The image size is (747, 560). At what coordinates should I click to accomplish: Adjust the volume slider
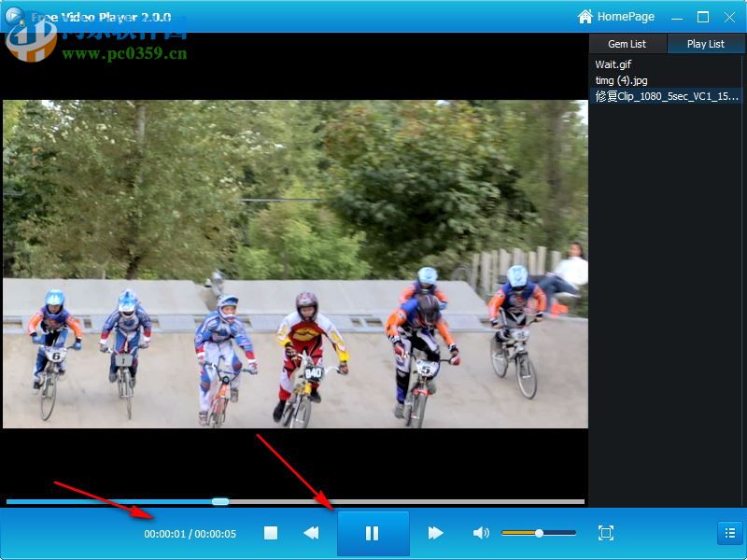coord(539,532)
